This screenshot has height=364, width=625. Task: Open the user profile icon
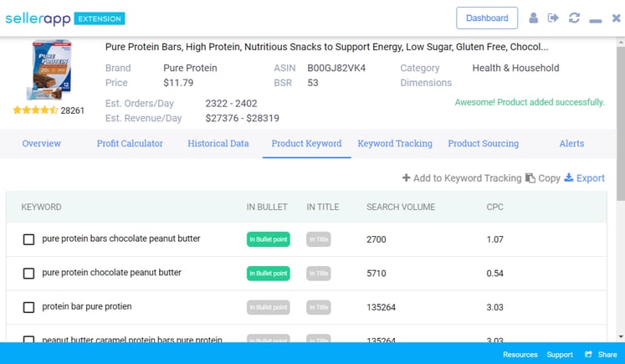[533, 18]
